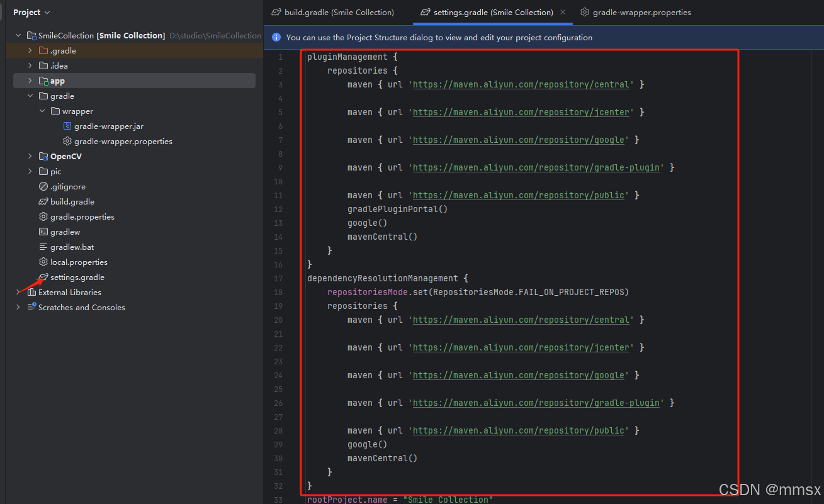This screenshot has width=824, height=504.
Task: Click the local.properties gear icon
Action: 42,262
